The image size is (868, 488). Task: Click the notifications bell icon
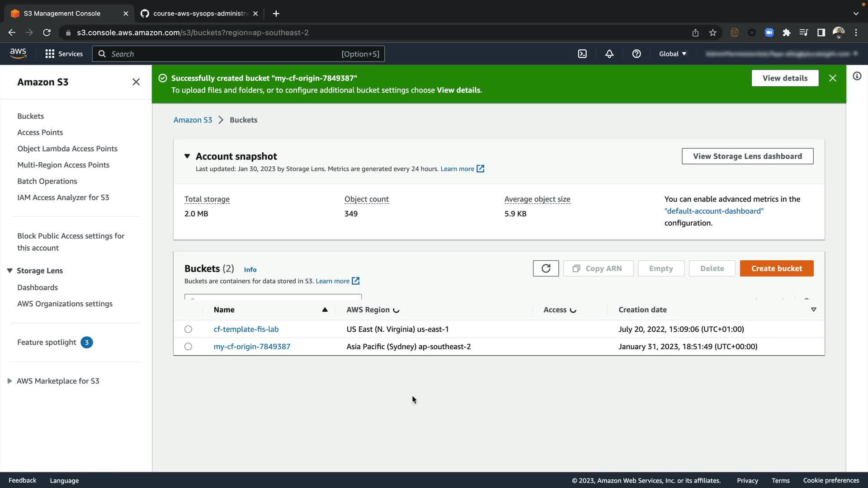point(609,54)
